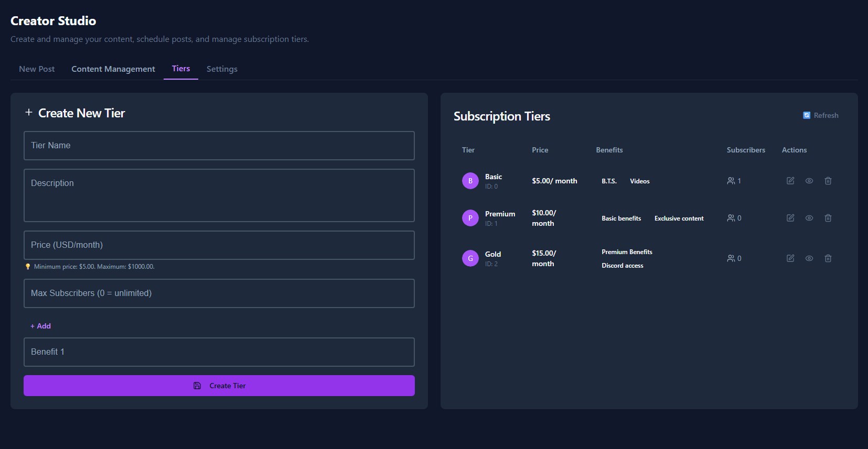Select the Max Subscribers field
The image size is (868, 449).
click(219, 293)
